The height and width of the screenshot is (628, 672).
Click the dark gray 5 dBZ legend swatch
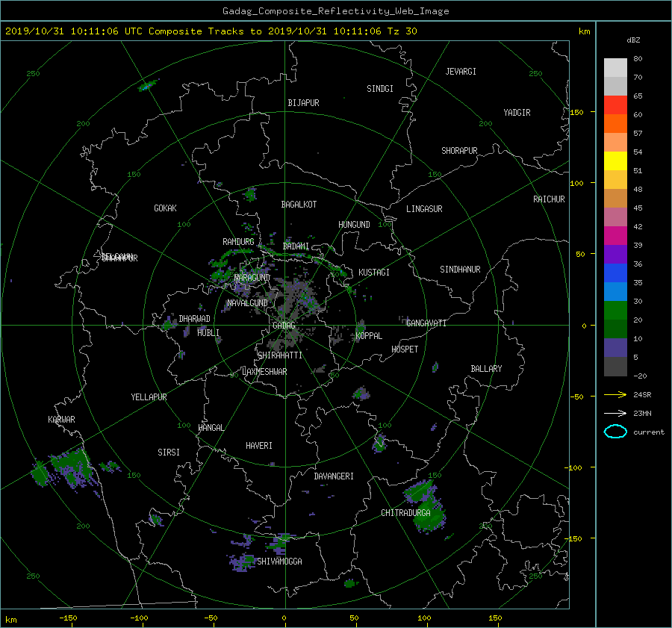(x=615, y=367)
